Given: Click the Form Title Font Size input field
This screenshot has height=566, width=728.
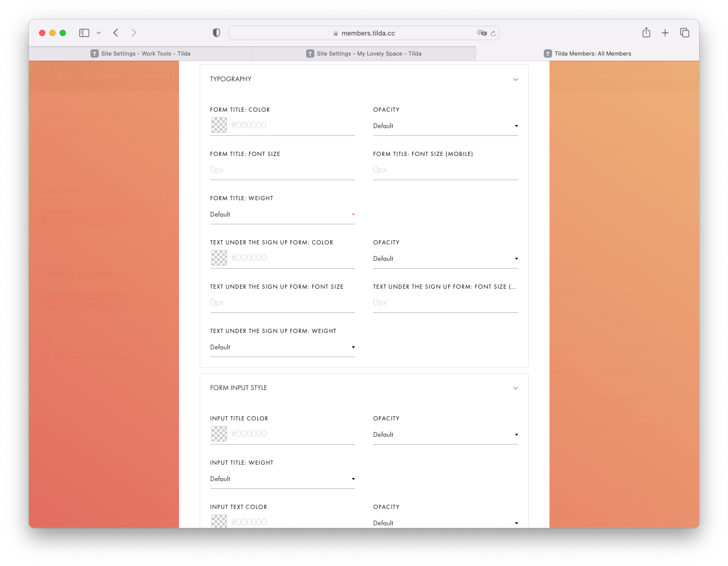Looking at the screenshot, I should coord(282,169).
